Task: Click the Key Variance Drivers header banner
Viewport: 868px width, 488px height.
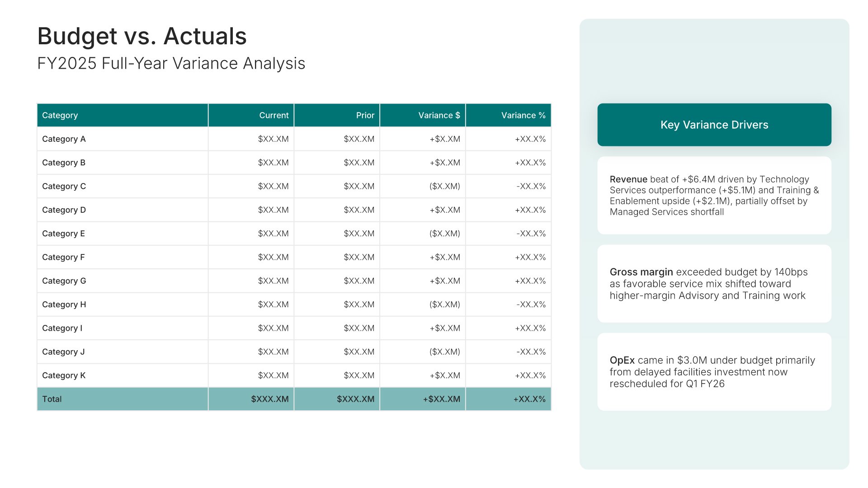Action: pyautogui.click(x=714, y=125)
